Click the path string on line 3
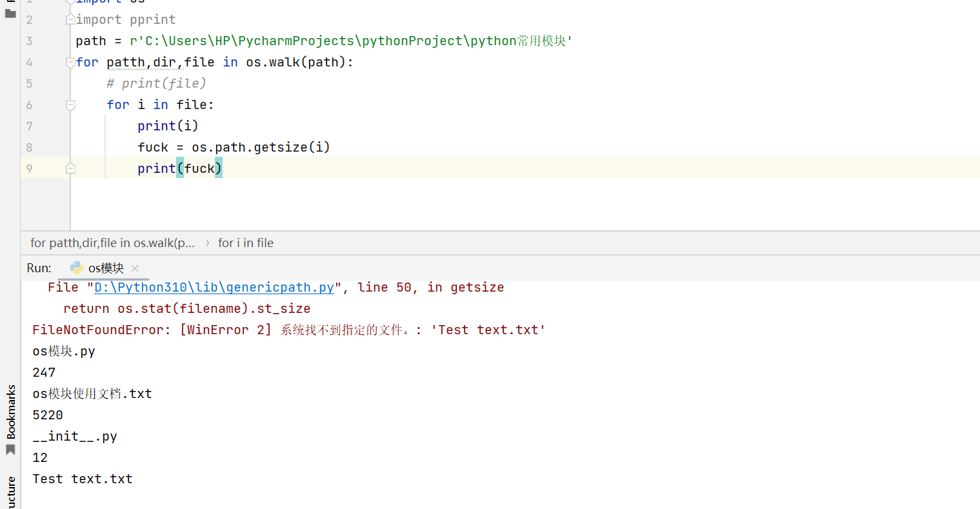Screen dimensions: 980x509 [352, 41]
